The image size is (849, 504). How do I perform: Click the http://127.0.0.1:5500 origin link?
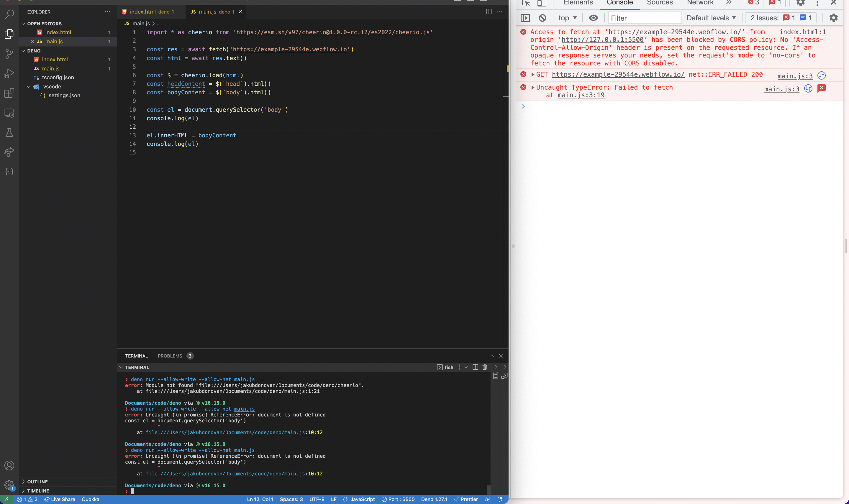coord(602,40)
